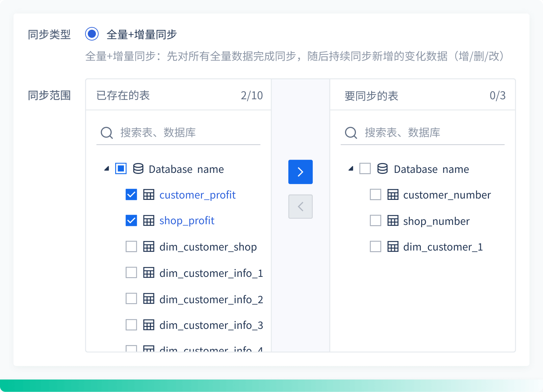
Task: Collapse the Database name tree in right panel
Action: click(x=350, y=168)
